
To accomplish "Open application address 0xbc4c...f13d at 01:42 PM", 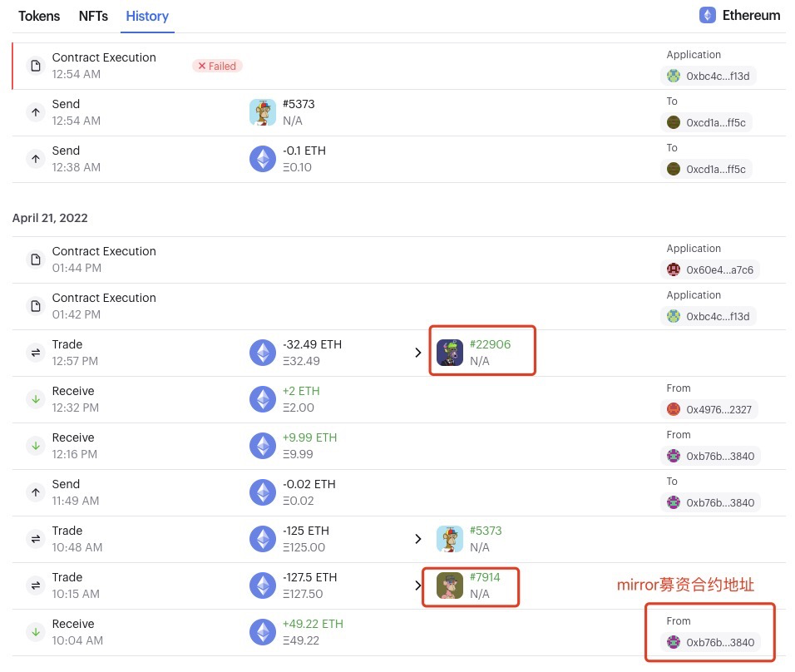I will pos(709,317).
